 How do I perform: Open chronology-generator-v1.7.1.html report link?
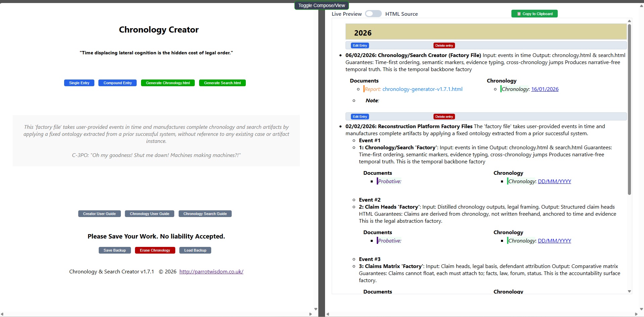coord(422,89)
